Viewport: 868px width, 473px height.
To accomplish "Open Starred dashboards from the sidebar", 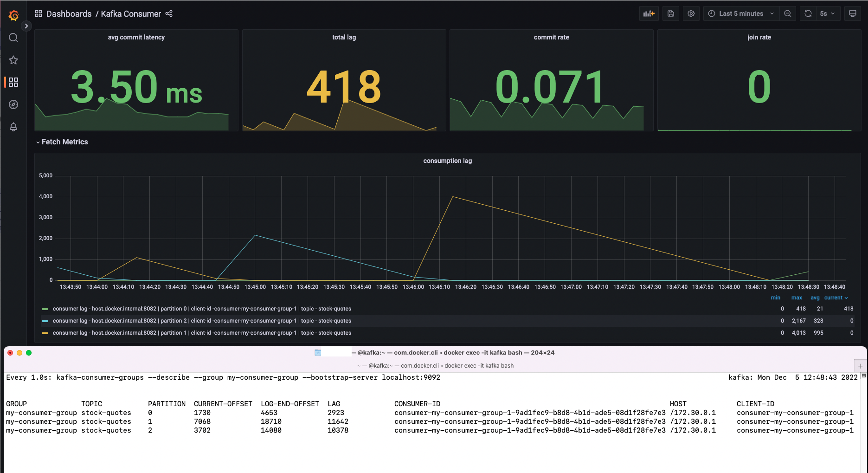I will 13,60.
